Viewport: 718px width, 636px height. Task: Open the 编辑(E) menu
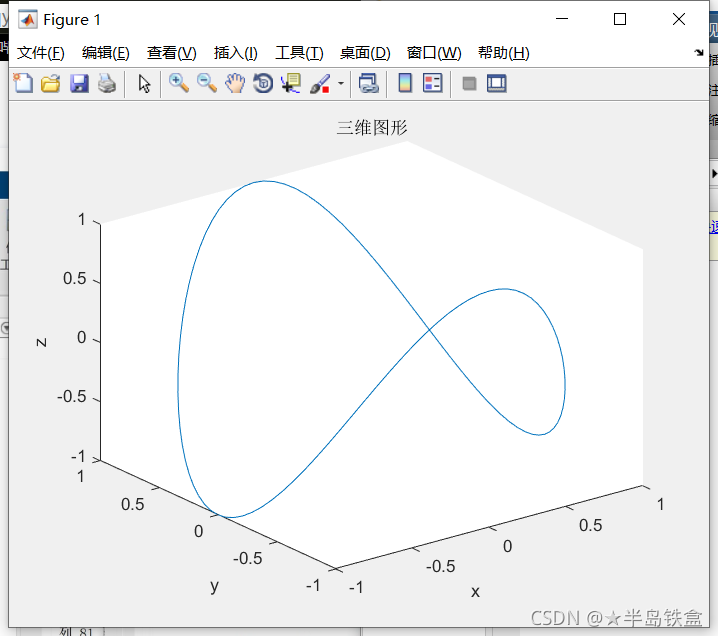[x=106, y=53]
